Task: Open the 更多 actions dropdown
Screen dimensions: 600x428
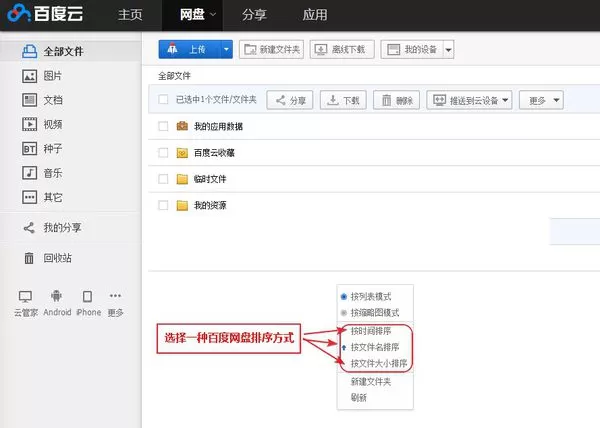Action: tap(541, 100)
